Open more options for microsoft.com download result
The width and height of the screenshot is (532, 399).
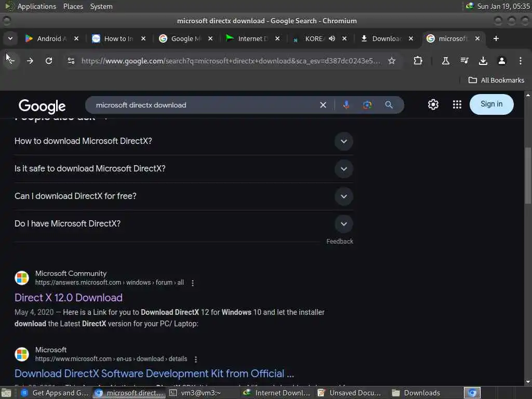pos(196,360)
